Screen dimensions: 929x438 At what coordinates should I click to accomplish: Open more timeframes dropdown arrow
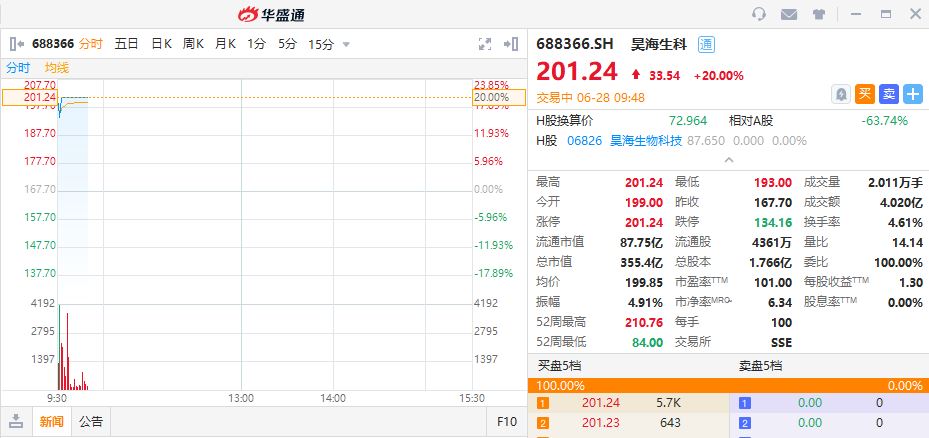[346, 44]
